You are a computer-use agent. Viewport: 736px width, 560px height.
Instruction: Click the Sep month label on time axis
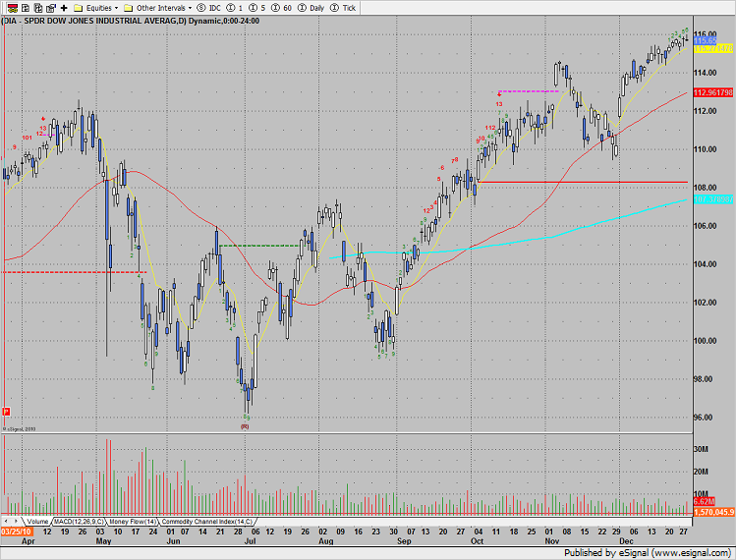click(404, 540)
